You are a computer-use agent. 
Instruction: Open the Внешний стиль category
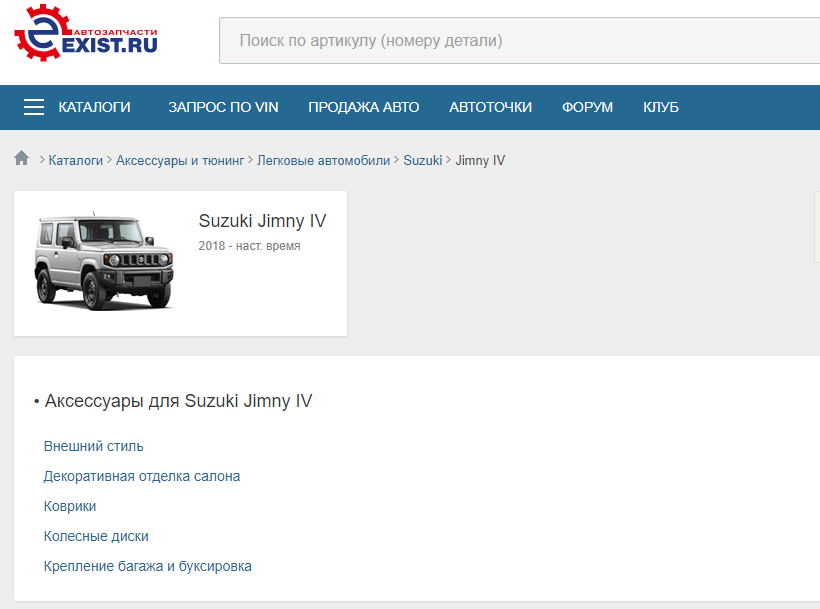pyautogui.click(x=94, y=446)
